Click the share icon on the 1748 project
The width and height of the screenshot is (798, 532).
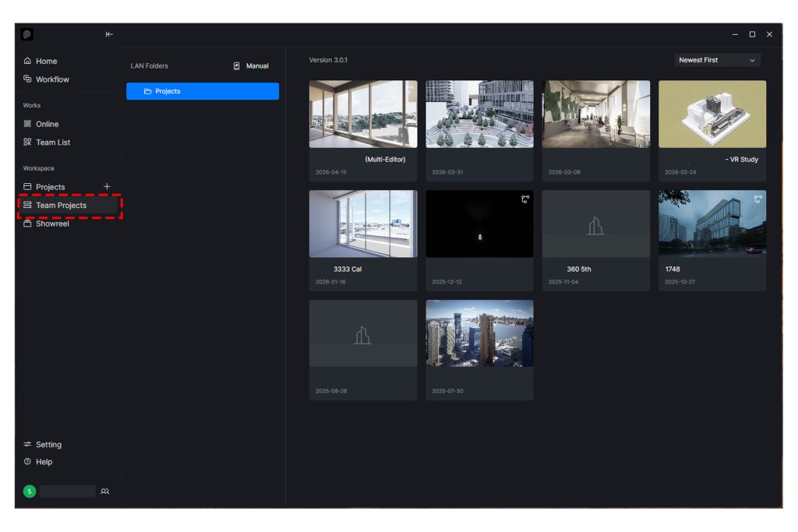[x=758, y=199]
